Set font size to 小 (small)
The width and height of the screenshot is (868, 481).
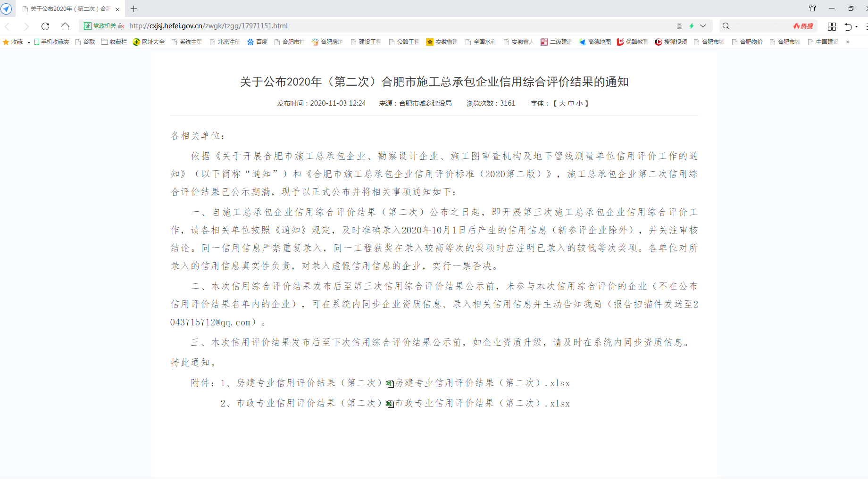click(579, 103)
